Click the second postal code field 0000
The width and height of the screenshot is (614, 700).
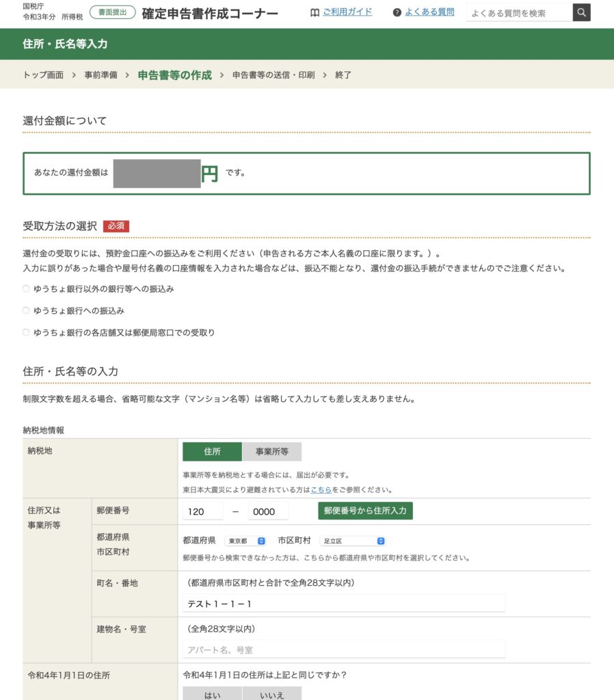[x=268, y=511]
